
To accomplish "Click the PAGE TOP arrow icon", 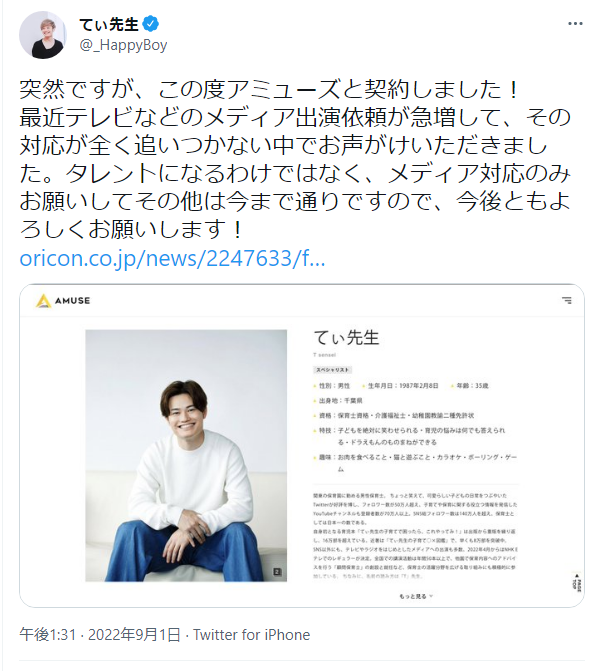I will (x=576, y=582).
